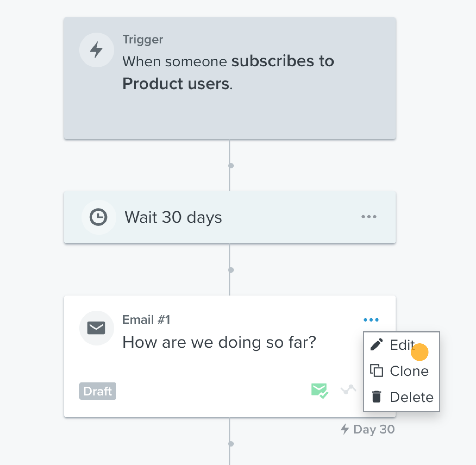
Task: Choose Delete in the email menu
Action: coord(402,397)
